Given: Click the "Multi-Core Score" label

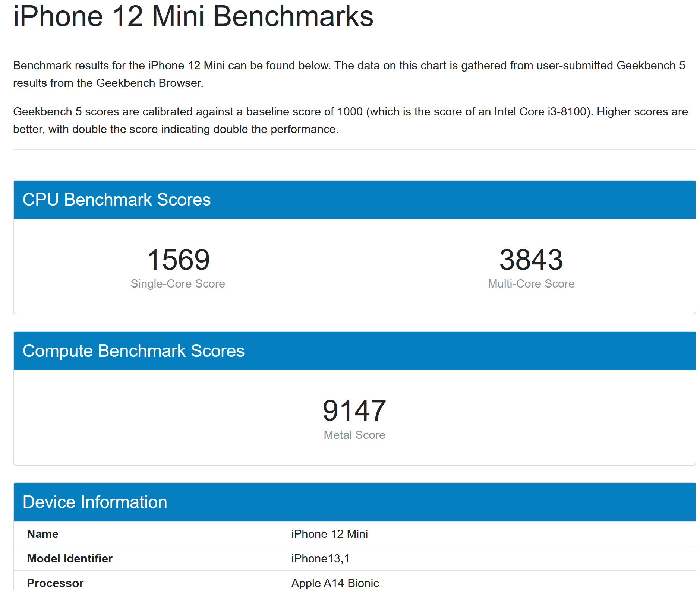Looking at the screenshot, I should pos(531,284).
